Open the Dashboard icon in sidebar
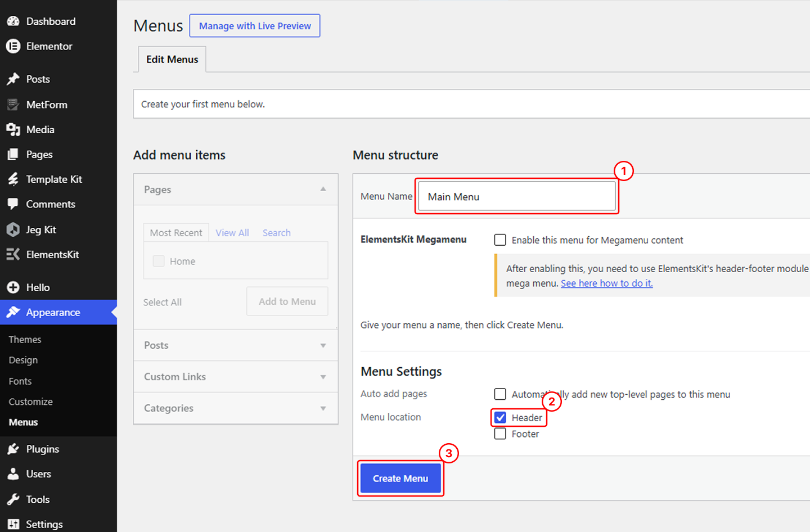Screen dimensions: 810x532 (x=13, y=21)
